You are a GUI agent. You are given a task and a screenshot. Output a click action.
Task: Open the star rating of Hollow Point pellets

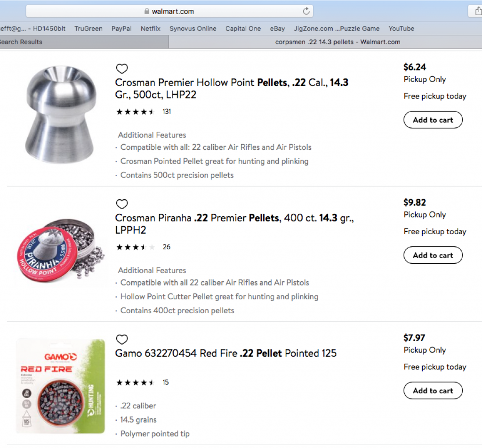point(135,112)
